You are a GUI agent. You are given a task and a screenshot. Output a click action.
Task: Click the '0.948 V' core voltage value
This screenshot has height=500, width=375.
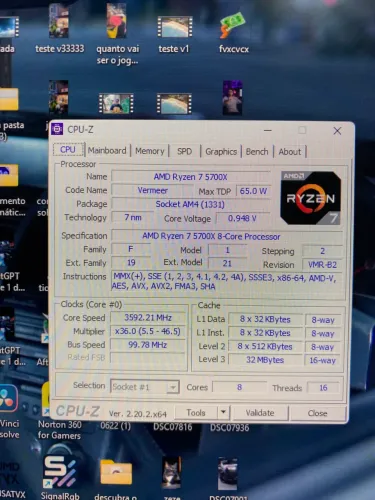coord(242,218)
